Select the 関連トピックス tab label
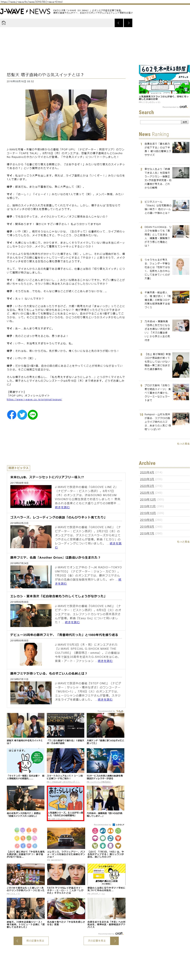Viewport: 190px width, 980px height. [18, 468]
